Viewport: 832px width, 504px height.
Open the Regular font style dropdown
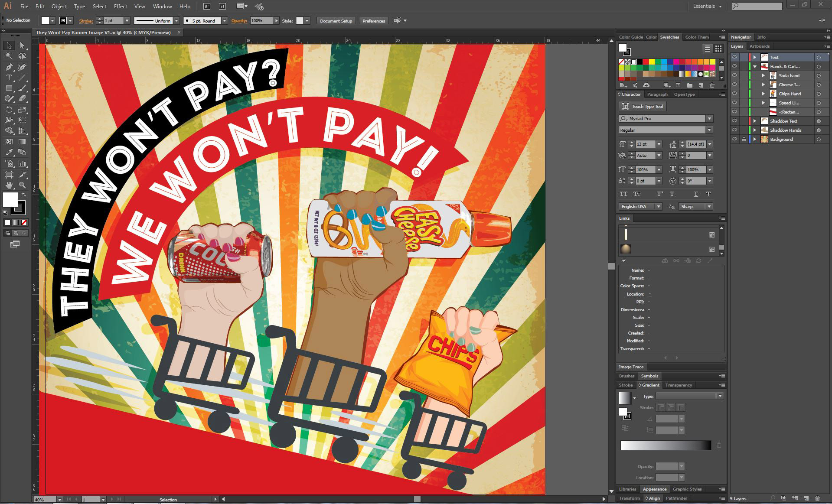[709, 130]
